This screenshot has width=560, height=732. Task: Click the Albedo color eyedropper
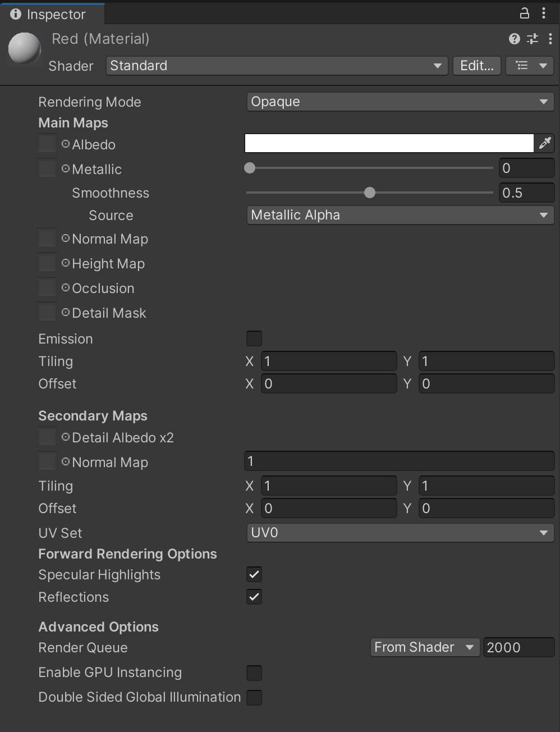[545, 143]
